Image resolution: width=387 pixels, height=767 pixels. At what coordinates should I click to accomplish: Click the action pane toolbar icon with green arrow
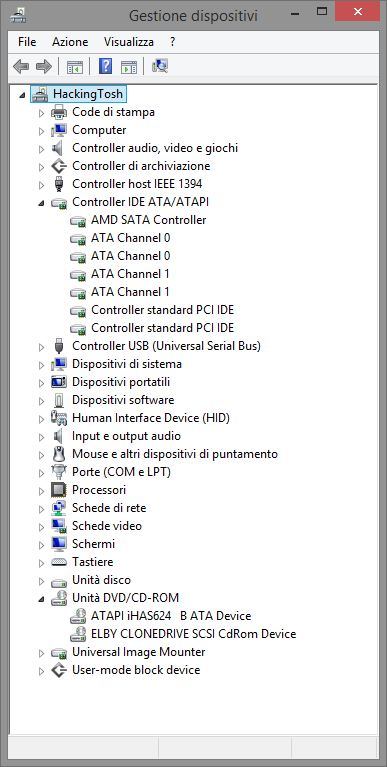[x=129, y=67]
